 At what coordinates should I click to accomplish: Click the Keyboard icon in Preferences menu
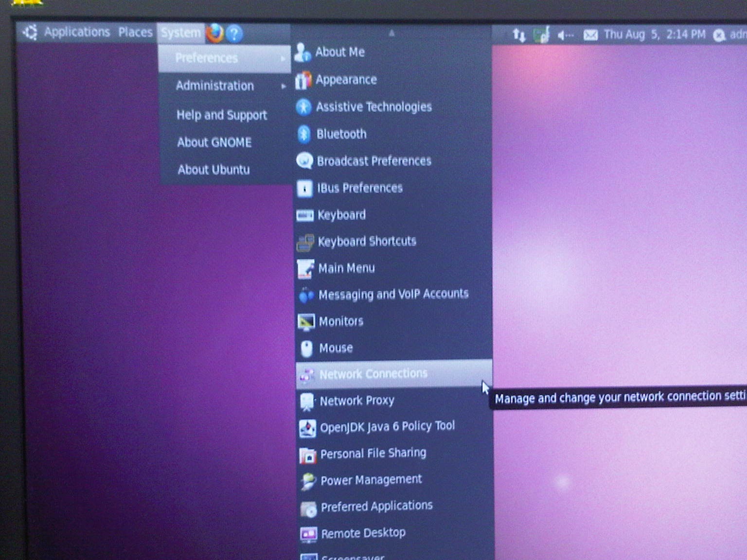coord(305,215)
